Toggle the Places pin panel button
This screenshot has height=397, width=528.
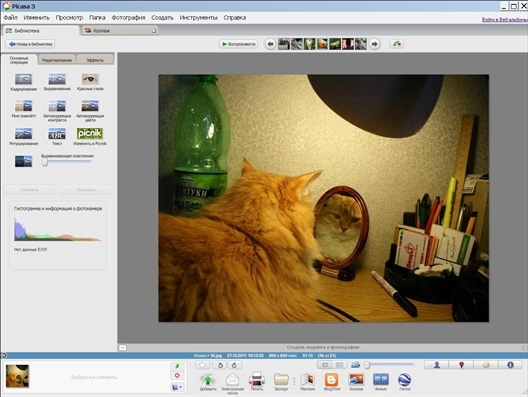click(x=461, y=365)
